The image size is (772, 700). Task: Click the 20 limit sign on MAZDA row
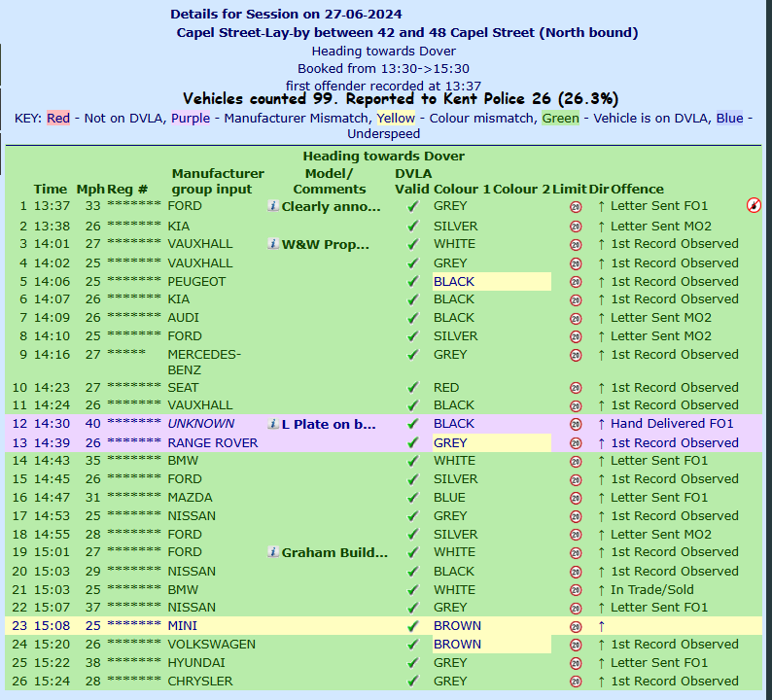(576, 498)
